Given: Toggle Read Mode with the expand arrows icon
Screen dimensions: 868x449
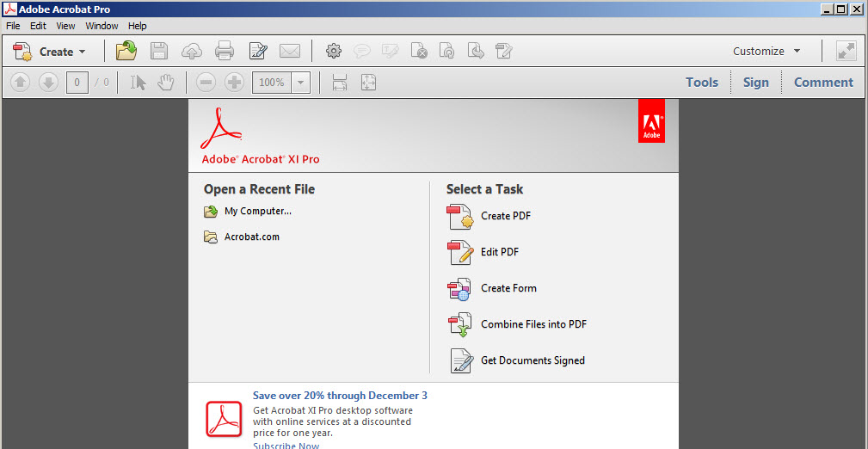Looking at the screenshot, I should coord(846,51).
